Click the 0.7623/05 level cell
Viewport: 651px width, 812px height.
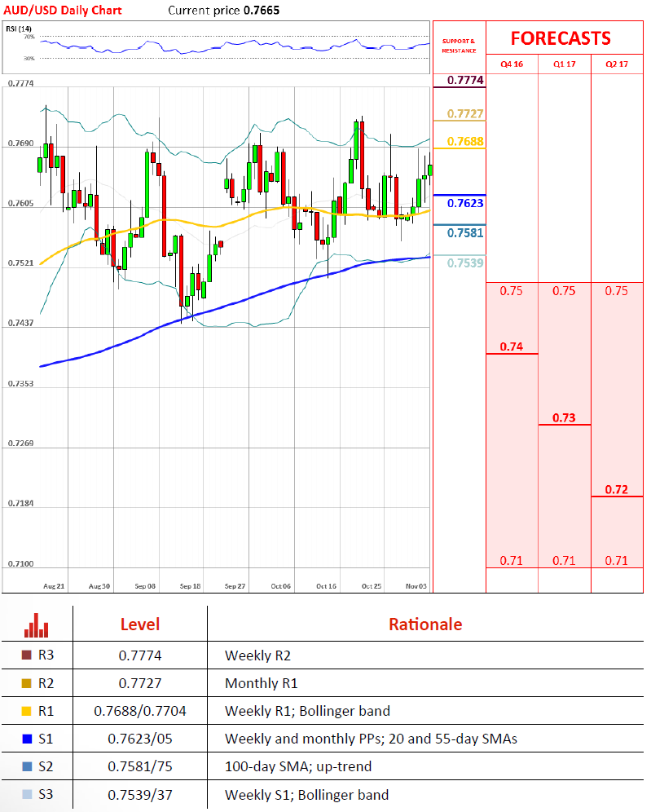pyautogui.click(x=140, y=739)
